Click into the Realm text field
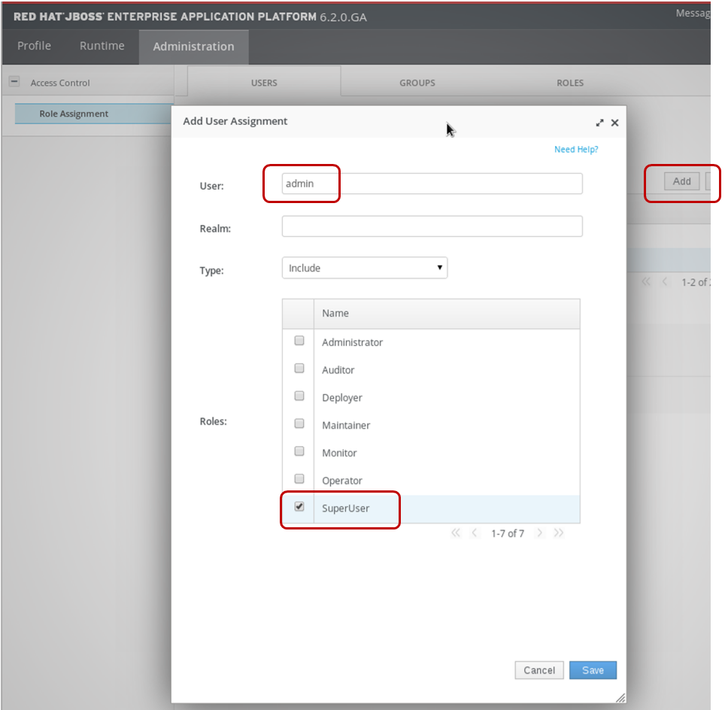Screen dimensions: 728x710 [x=432, y=226]
